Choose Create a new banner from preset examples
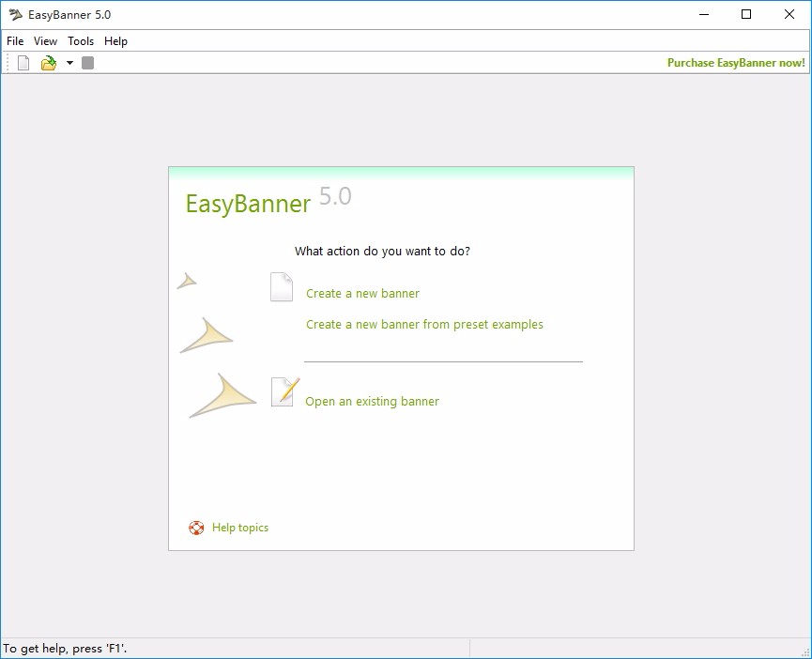This screenshot has width=812, height=659. click(424, 325)
